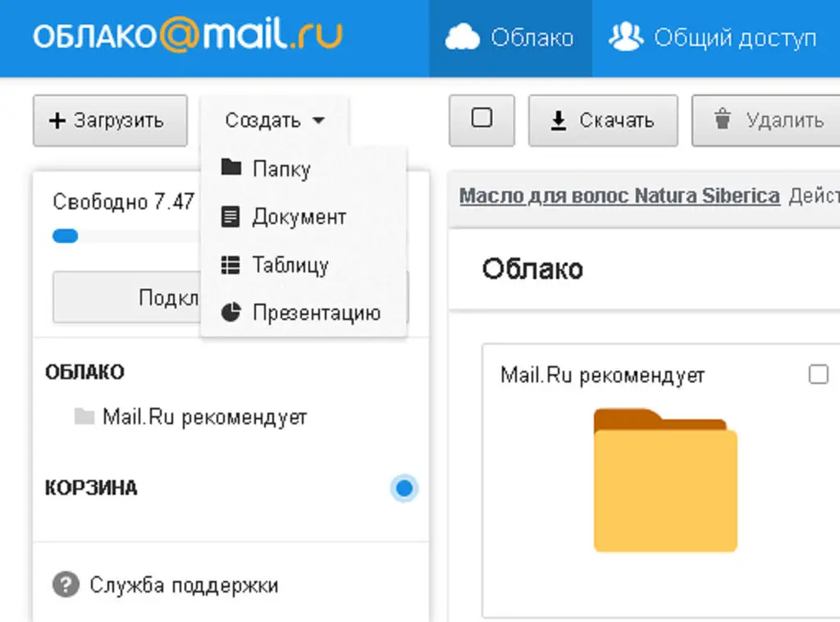The width and height of the screenshot is (840, 622).
Task: Toggle the select-all checkbox in the toolbar
Action: [482, 120]
